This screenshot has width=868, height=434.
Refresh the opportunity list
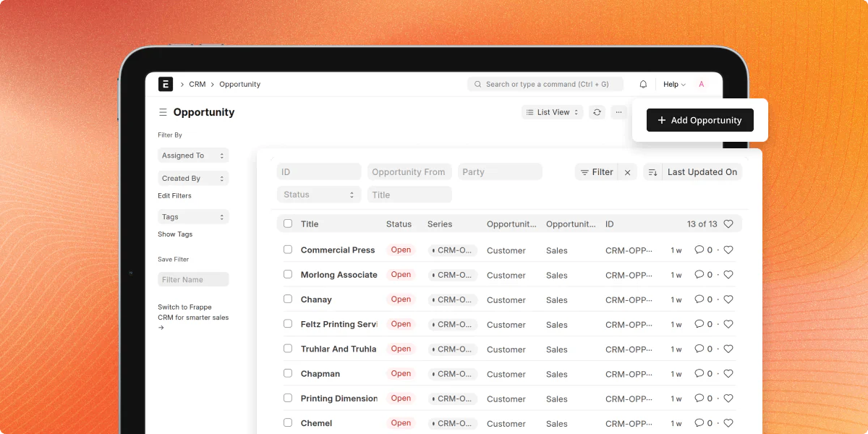point(597,112)
